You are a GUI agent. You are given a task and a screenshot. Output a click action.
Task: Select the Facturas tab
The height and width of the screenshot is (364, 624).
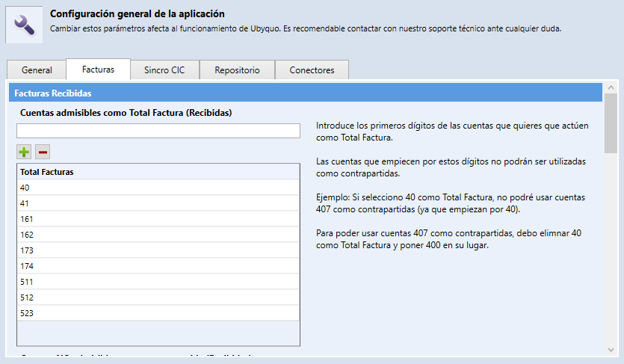99,70
